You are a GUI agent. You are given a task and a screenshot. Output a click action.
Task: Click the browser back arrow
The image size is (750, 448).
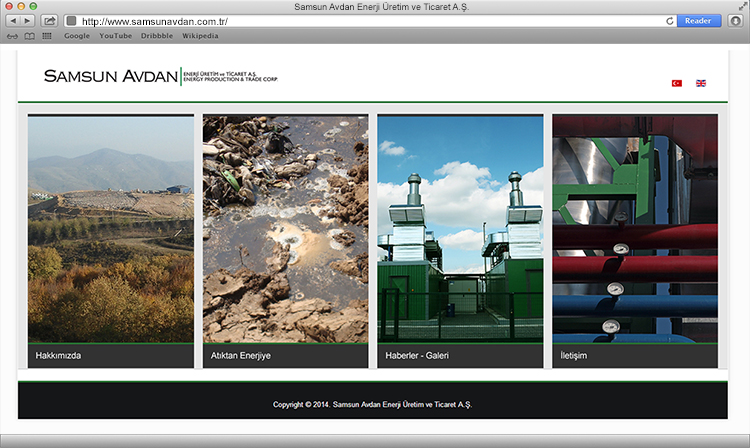13,21
